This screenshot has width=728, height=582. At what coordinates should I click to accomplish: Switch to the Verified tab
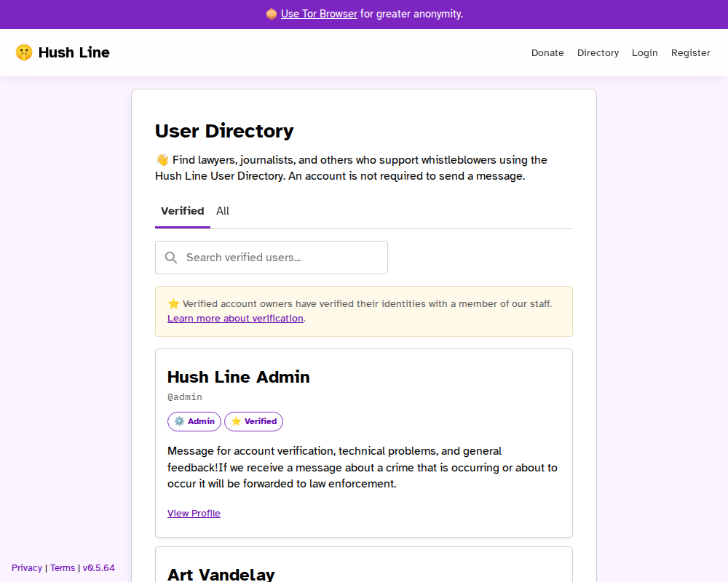(182, 211)
